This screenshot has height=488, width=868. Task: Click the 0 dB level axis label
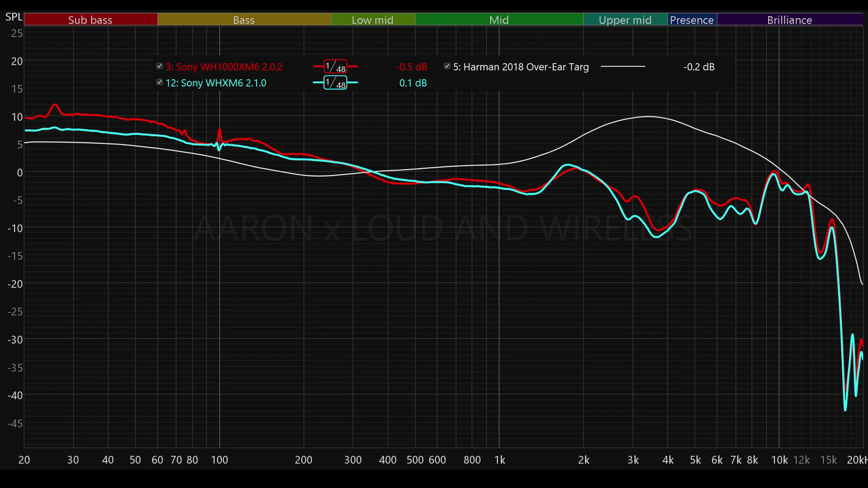pos(19,173)
